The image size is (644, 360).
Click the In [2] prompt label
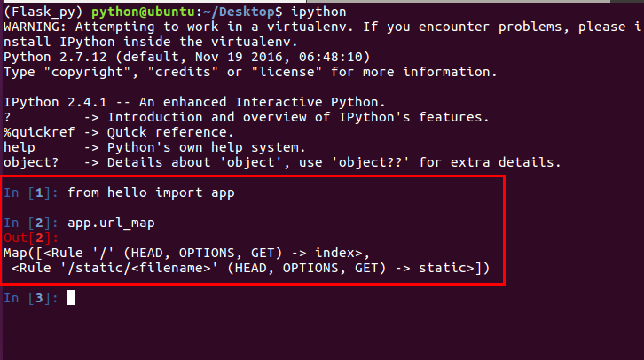[31, 223]
